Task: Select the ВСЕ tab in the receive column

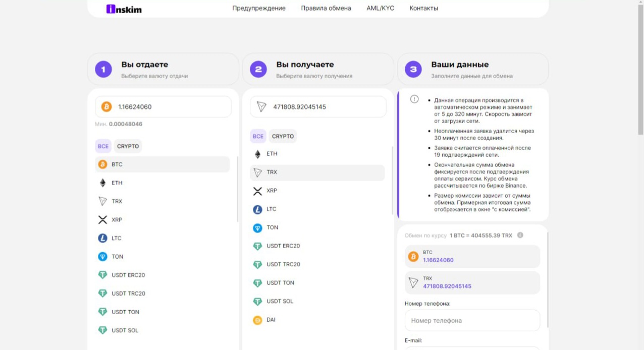Action: coord(258,136)
